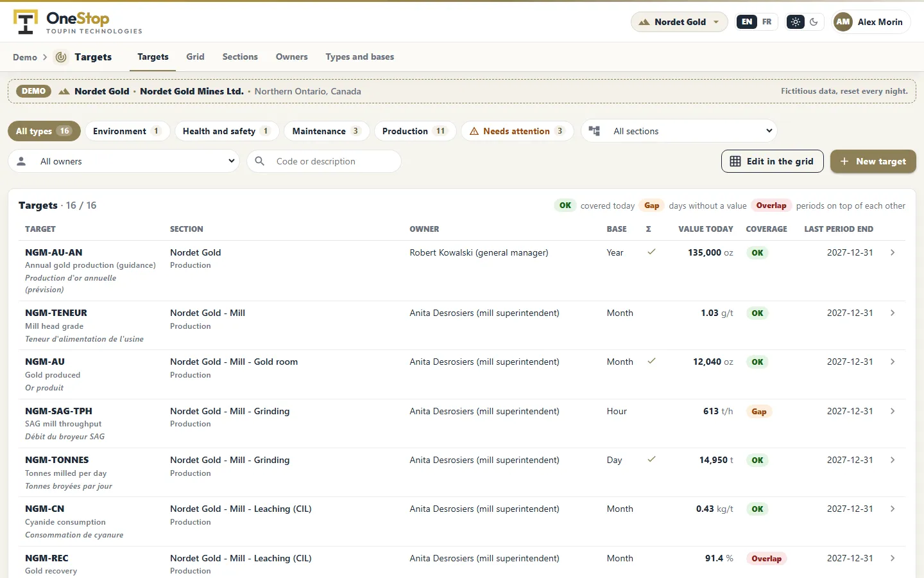Create a New target
The image size is (924, 578).
coord(873,161)
